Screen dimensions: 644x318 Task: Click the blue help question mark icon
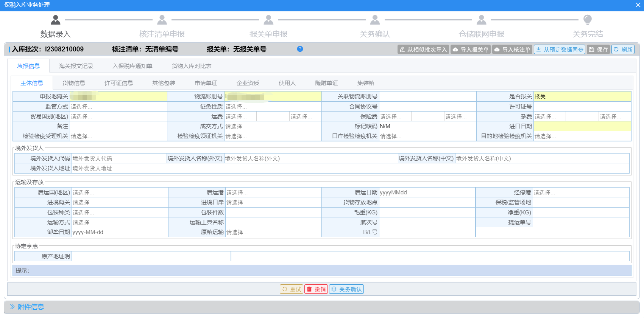coord(300,49)
